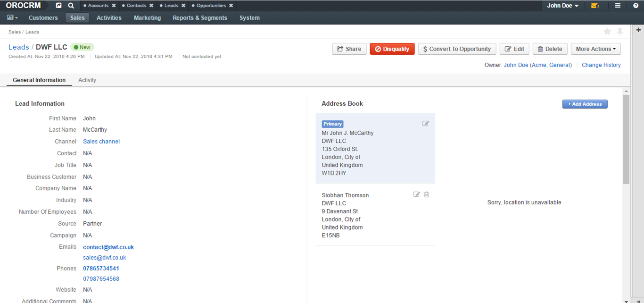
Task: Click Convert To Opportunity button
Action: click(x=457, y=49)
